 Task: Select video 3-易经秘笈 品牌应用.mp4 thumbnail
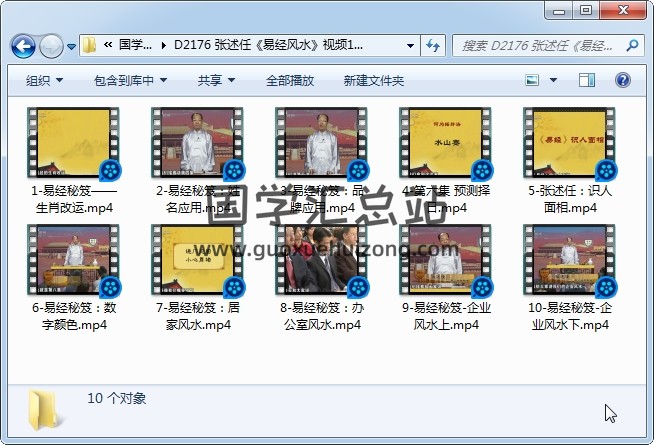tap(321, 143)
